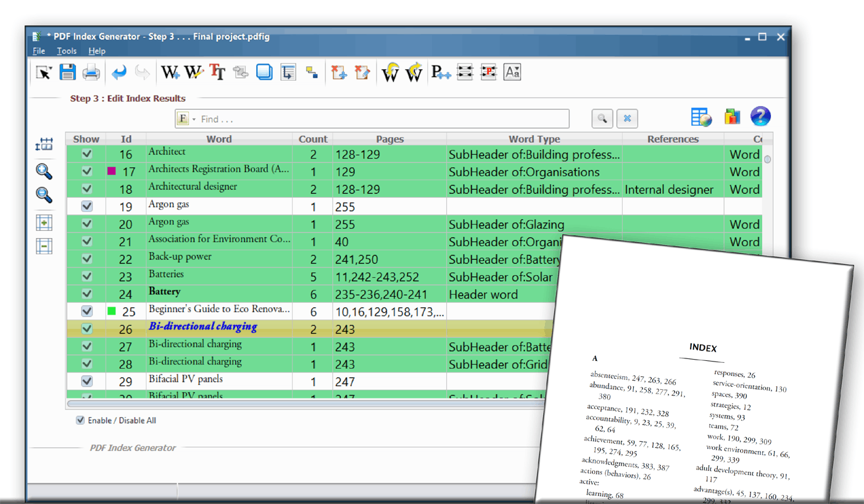
Task: Toggle Show checkbox for row 19 Argon gas
Action: [x=87, y=206]
